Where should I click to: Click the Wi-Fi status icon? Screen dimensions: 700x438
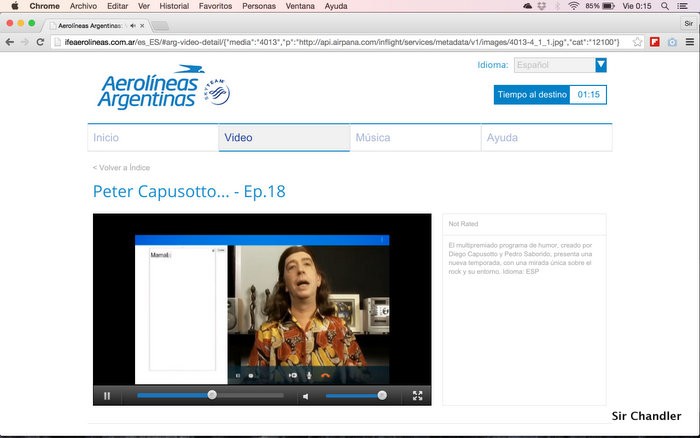coord(574,6)
